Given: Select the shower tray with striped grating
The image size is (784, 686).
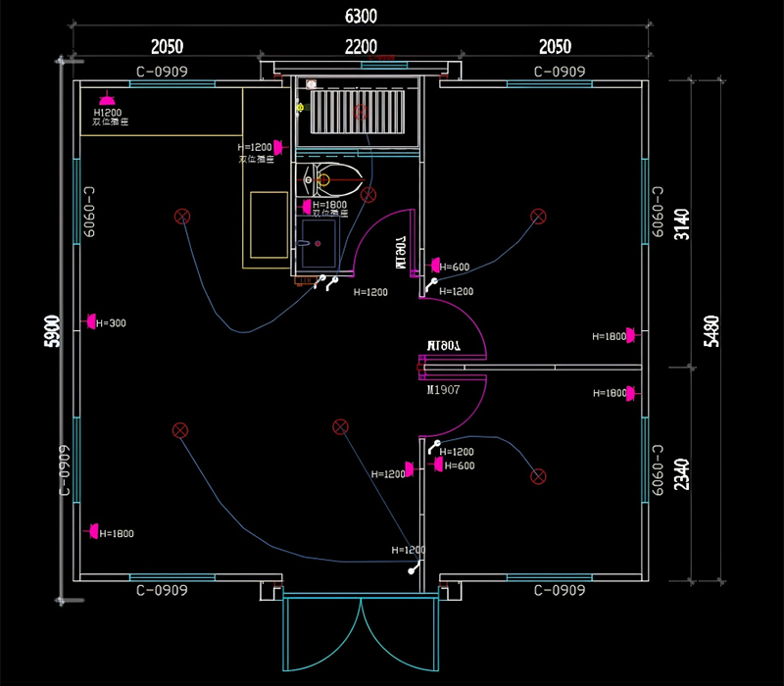Looking at the screenshot, I should tap(358, 112).
